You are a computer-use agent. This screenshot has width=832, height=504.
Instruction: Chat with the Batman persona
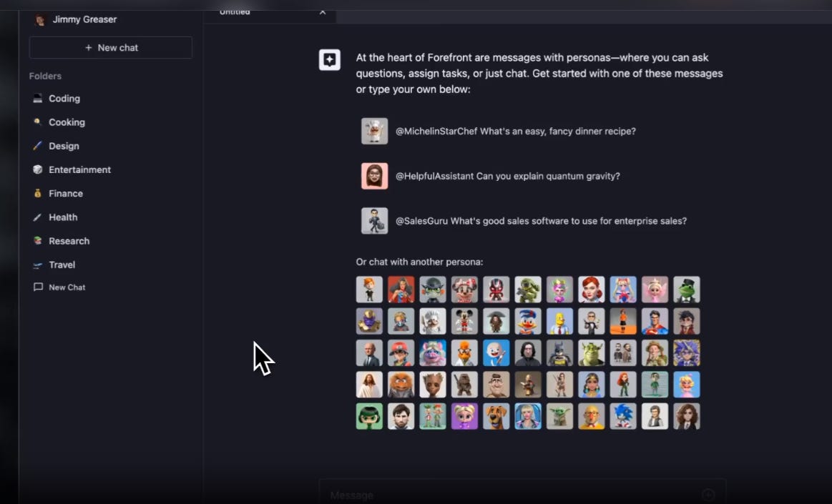tap(560, 352)
